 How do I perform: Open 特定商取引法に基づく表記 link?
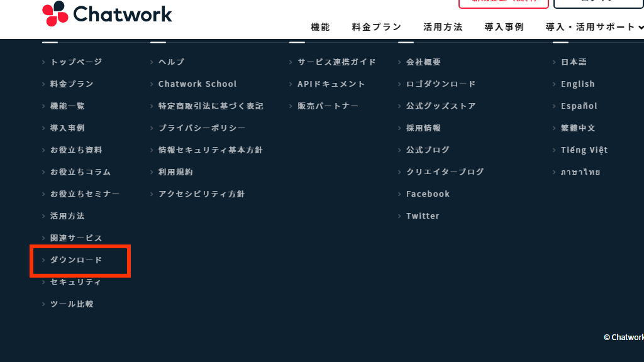coord(211,106)
